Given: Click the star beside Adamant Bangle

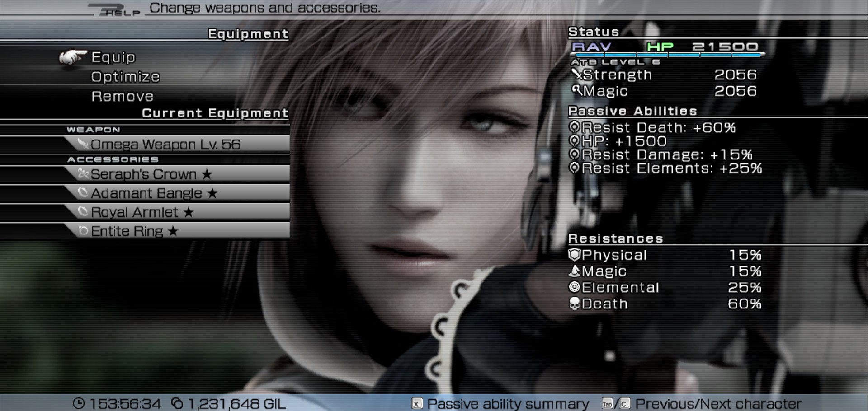Looking at the screenshot, I should (212, 193).
